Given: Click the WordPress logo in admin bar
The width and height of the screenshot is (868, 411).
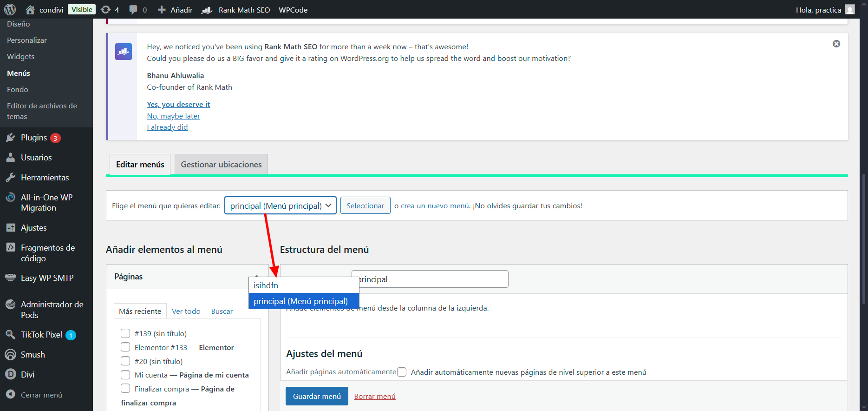Looking at the screenshot, I should pyautogui.click(x=10, y=10).
